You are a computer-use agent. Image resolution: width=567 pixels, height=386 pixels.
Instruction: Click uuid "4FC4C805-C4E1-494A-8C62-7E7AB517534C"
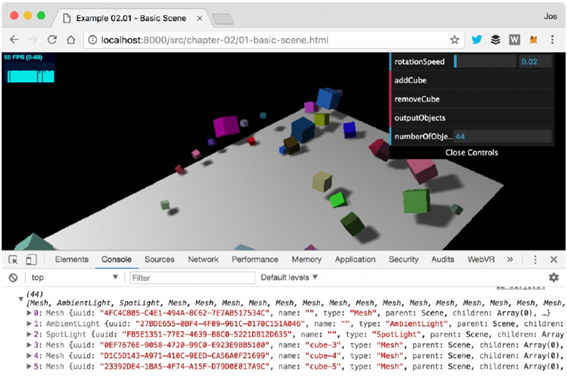185,313
